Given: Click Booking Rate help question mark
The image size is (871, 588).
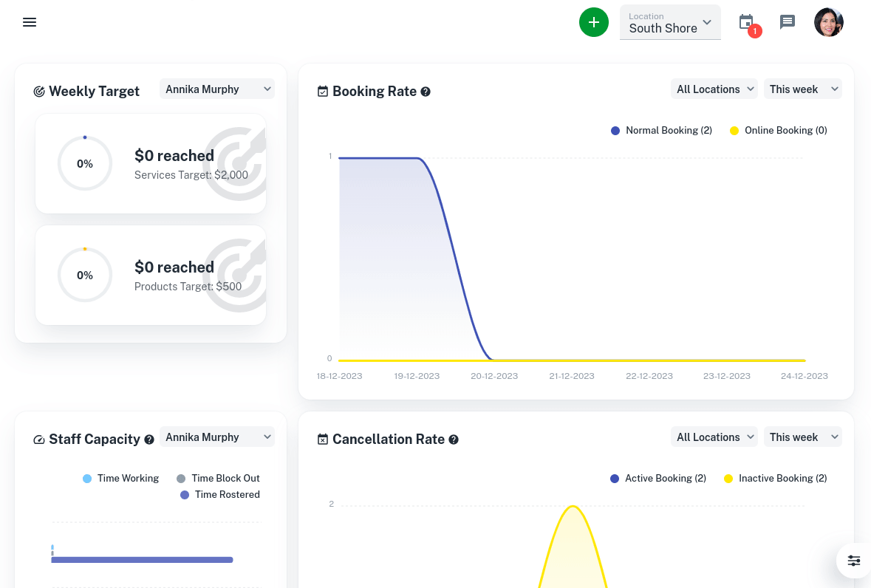Looking at the screenshot, I should click(426, 92).
